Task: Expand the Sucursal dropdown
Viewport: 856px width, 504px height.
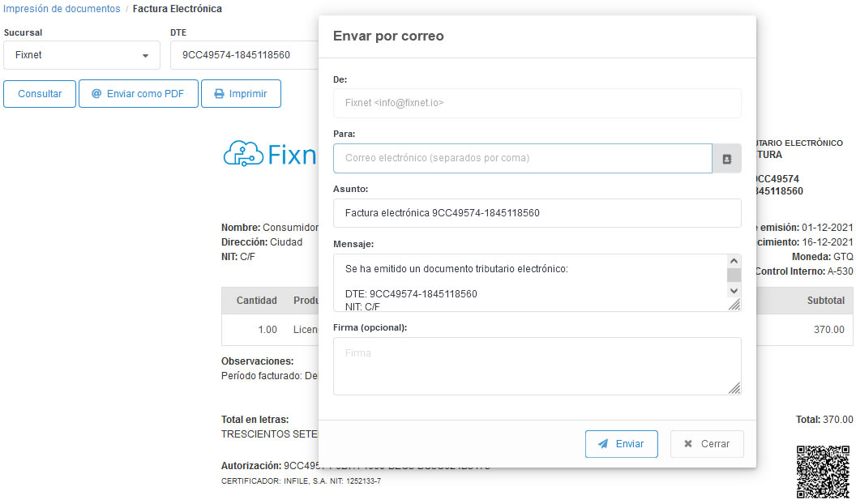Action: 80,56
